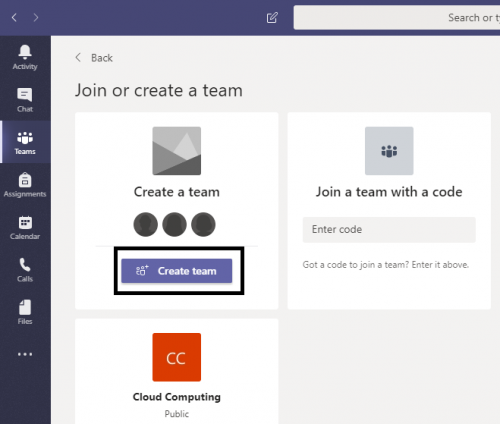Screen dimensions: 500x424
Task: Click the New chat compose icon
Action: tap(272, 17)
